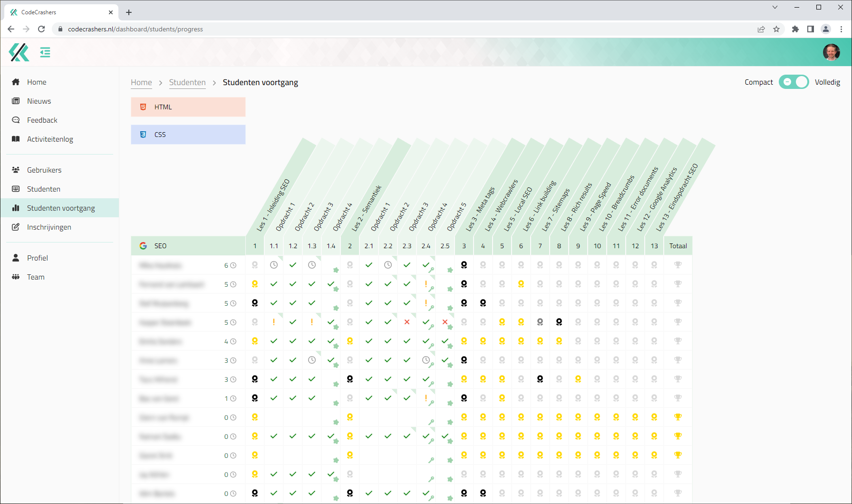Bookmark this page with star icon
Screen dimensions: 852x504
point(776,29)
